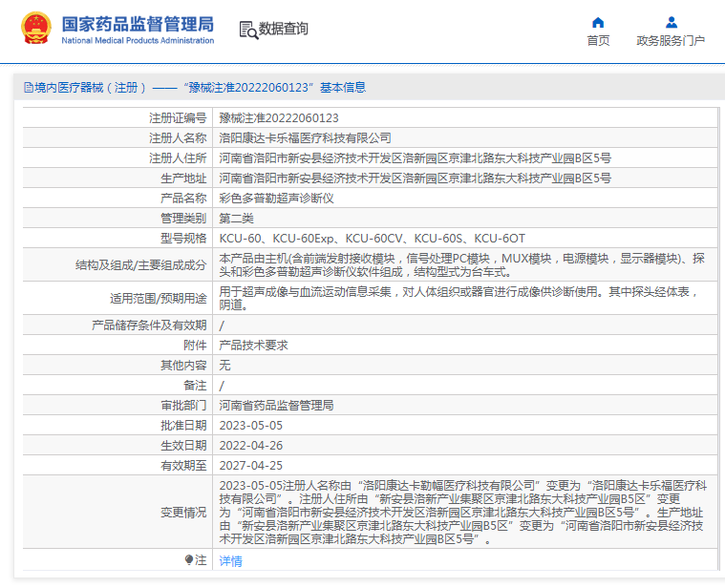The image size is (725, 588).
Task: Click 无 in 其他内容 row
Action: coord(224,366)
